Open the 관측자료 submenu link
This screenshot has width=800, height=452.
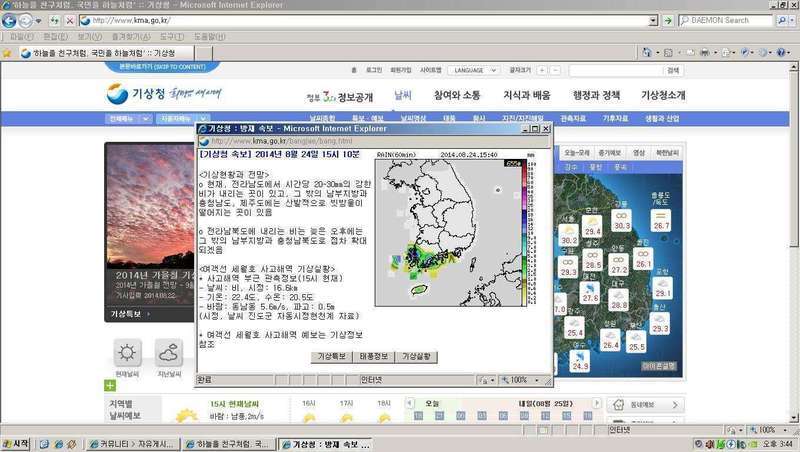pyautogui.click(x=573, y=118)
